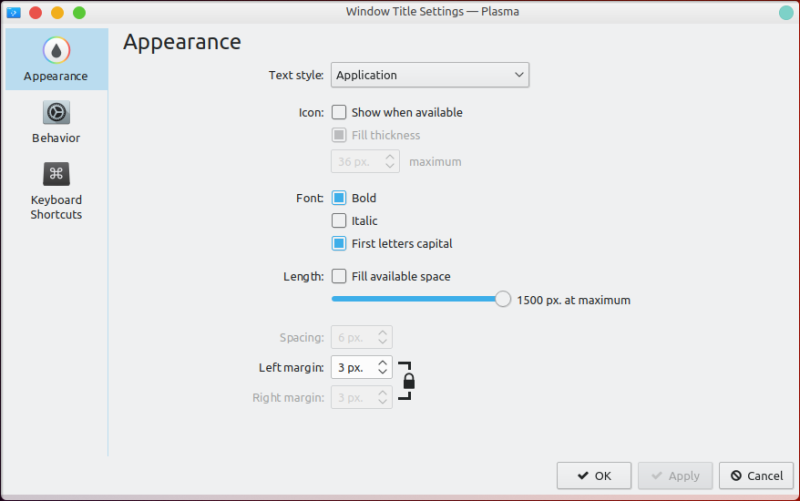Click the teal circle at title bar right
Image resolution: width=800 pixels, height=501 pixels.
pos(786,13)
